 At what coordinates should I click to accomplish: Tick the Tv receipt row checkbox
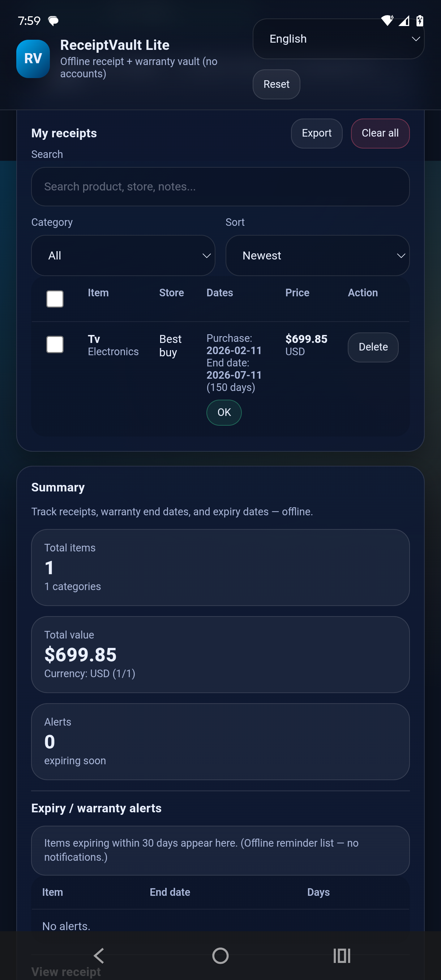55,344
